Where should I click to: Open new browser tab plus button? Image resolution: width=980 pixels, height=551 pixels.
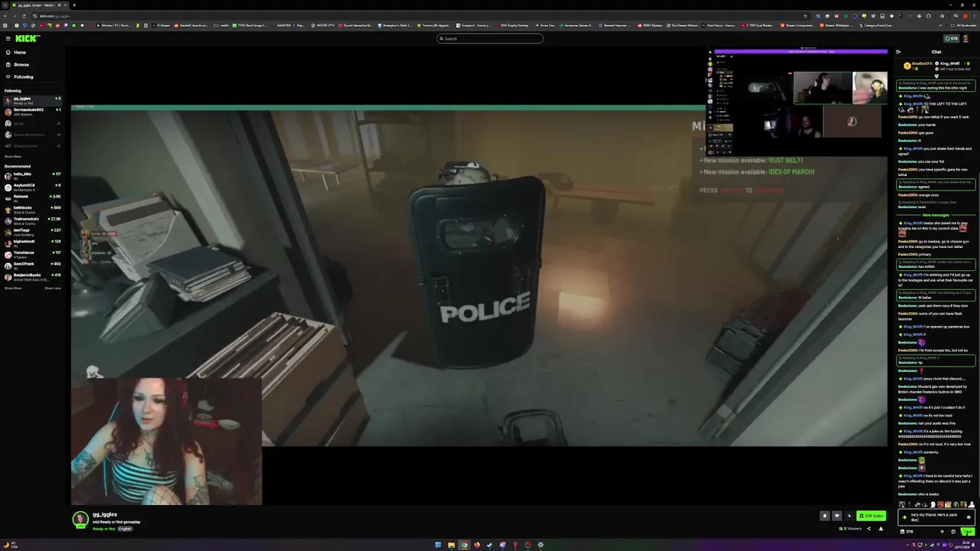tap(74, 5)
